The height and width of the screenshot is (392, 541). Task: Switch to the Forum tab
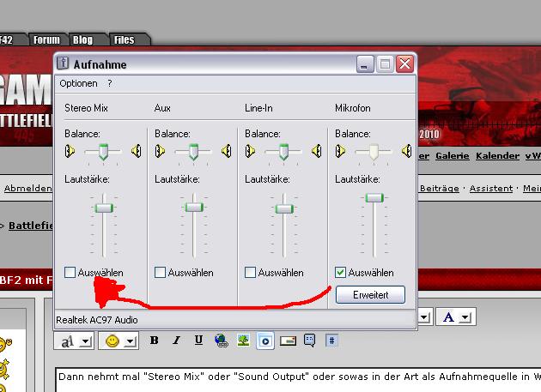pos(46,39)
